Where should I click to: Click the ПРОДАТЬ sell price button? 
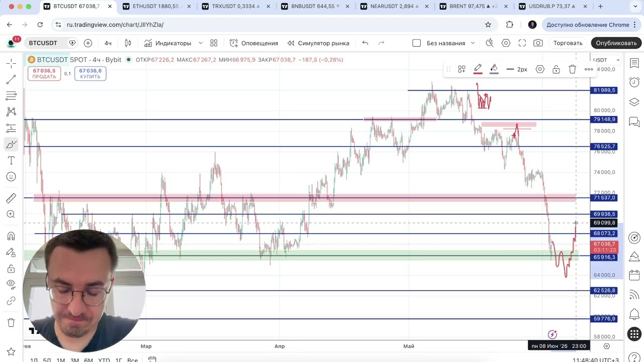44,73
